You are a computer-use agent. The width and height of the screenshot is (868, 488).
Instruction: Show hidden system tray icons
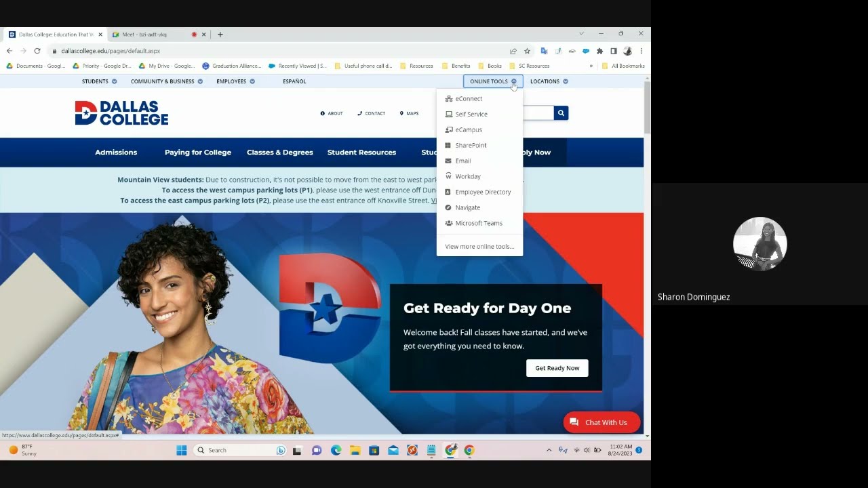point(549,450)
